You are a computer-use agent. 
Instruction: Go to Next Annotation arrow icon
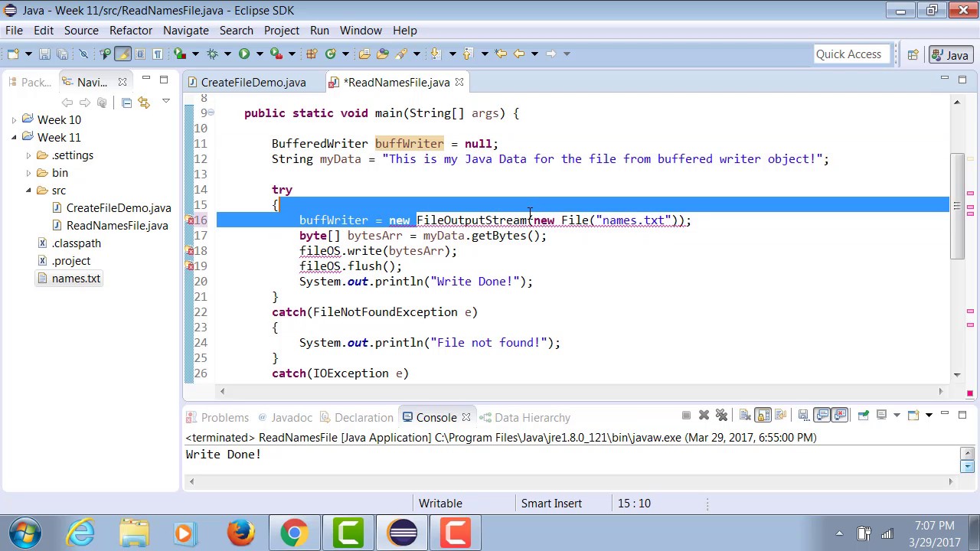436,54
